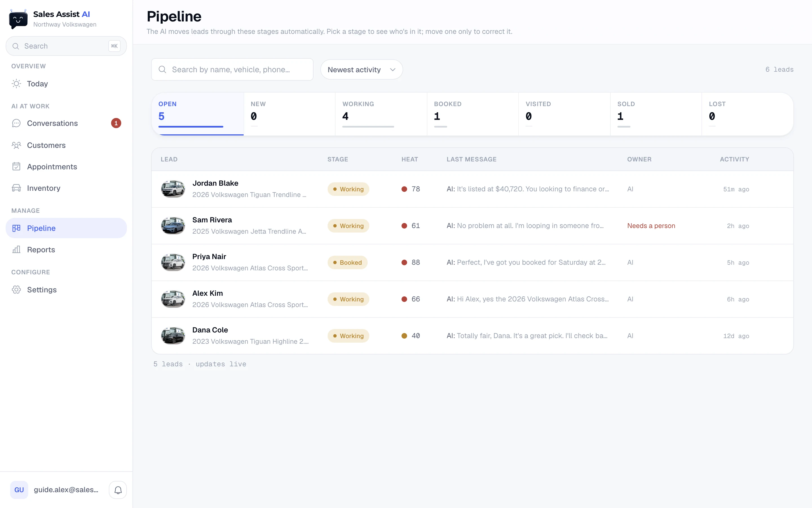This screenshot has height=508, width=812.
Task: Open notifications with the bell icon
Action: click(x=118, y=490)
